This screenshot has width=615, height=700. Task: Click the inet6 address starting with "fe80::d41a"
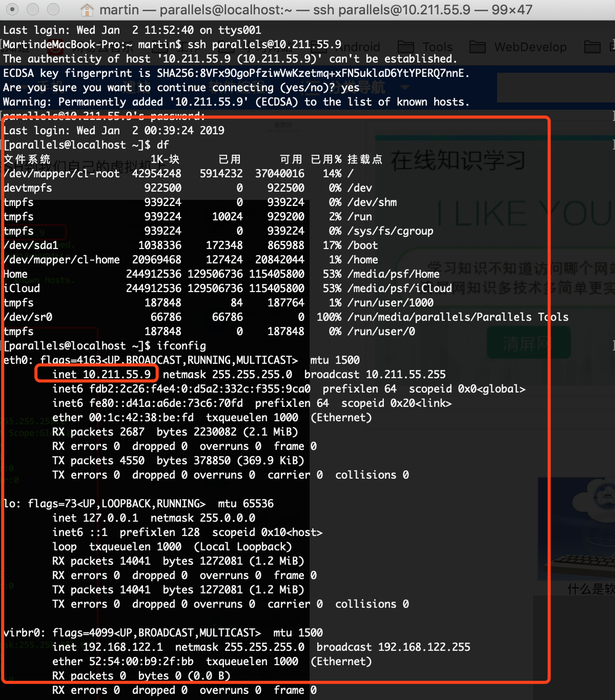coord(166,403)
